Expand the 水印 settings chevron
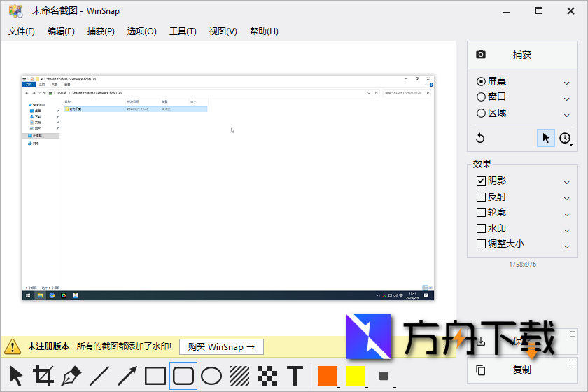 click(566, 231)
